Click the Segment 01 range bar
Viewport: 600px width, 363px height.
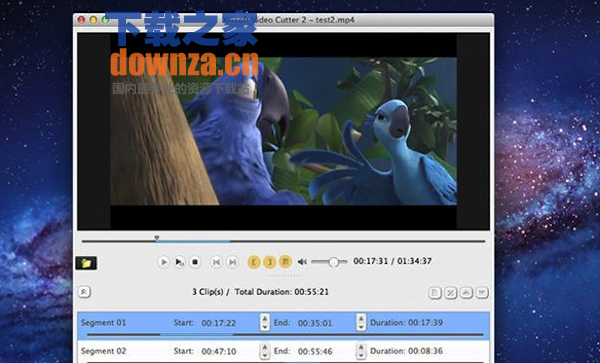tap(285, 335)
